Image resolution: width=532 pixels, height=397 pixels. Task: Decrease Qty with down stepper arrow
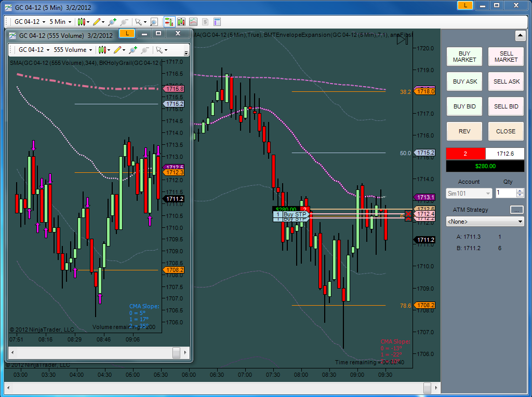pyautogui.click(x=520, y=195)
